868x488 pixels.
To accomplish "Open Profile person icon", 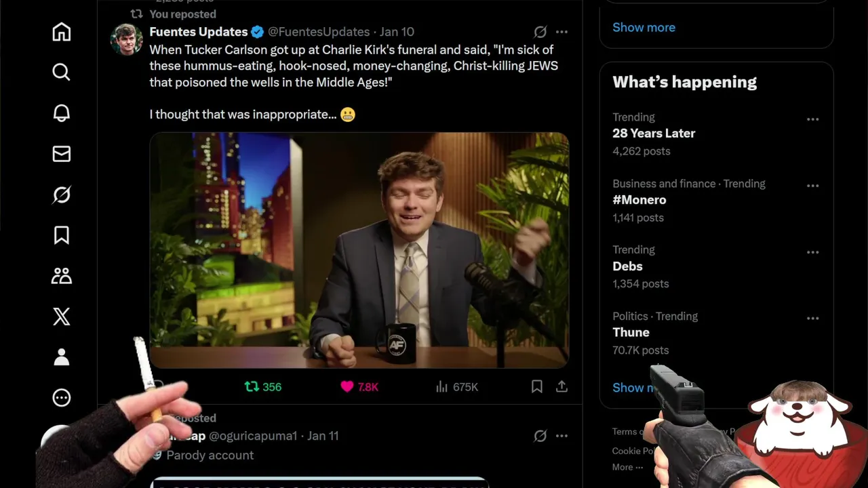I will (x=62, y=357).
